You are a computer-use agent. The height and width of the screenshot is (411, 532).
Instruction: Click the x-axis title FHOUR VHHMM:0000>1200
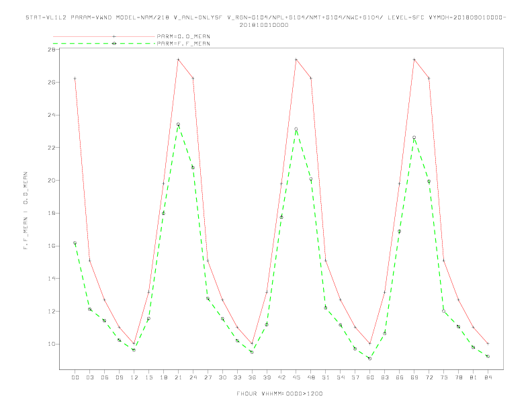click(x=279, y=394)
